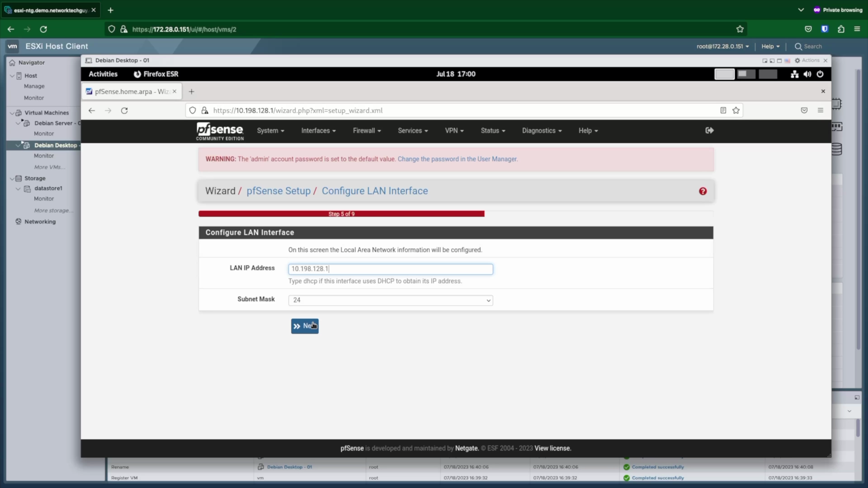Open View license link in footer
868x488 pixels.
[x=552, y=448]
